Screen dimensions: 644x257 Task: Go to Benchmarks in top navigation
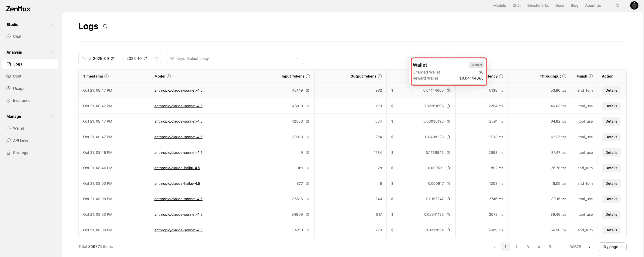click(x=538, y=6)
